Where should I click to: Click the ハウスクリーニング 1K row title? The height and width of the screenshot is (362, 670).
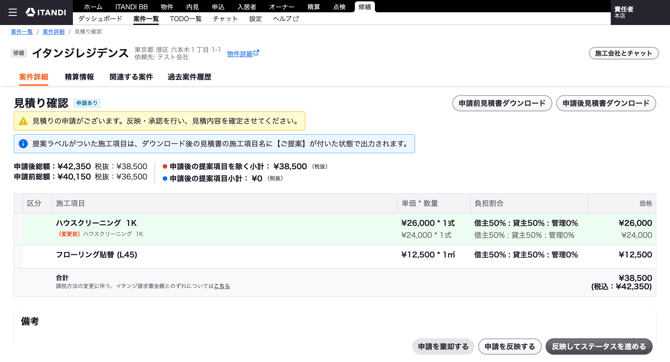(96, 223)
